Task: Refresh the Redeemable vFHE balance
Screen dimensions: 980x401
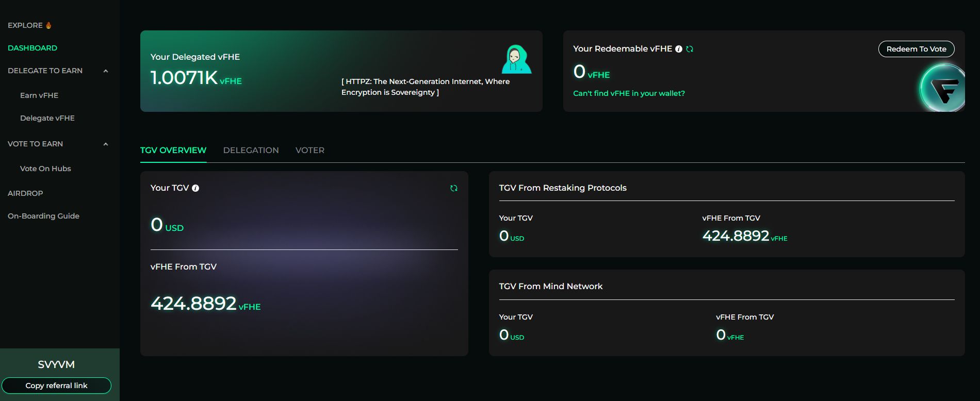Action: click(690, 49)
